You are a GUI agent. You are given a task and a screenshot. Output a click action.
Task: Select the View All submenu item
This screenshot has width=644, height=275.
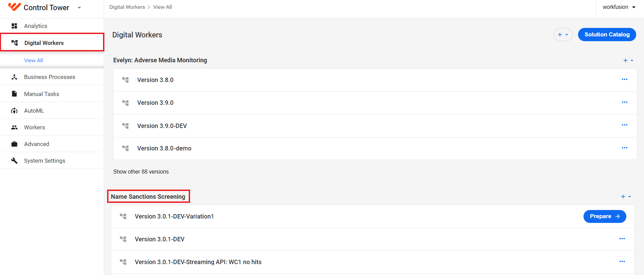pyautogui.click(x=33, y=60)
